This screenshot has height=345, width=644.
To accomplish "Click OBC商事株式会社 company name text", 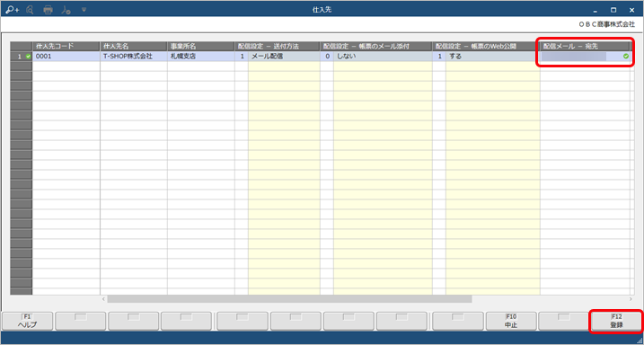I will click(x=606, y=24).
